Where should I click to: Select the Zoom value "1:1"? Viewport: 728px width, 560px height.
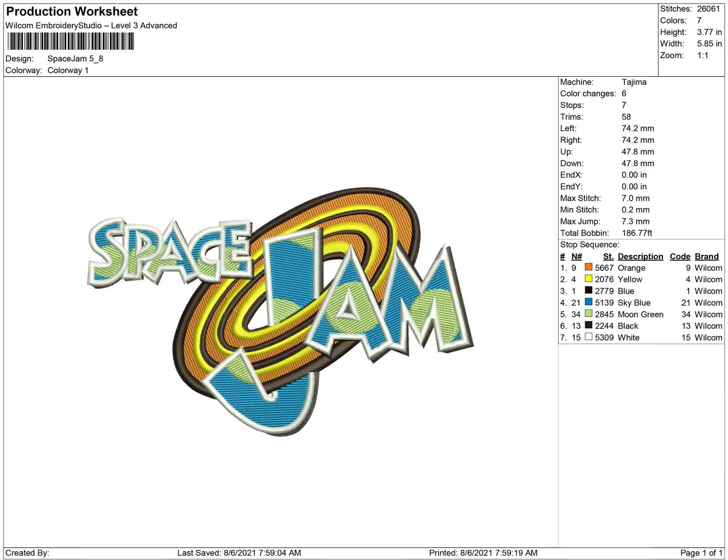click(x=703, y=56)
